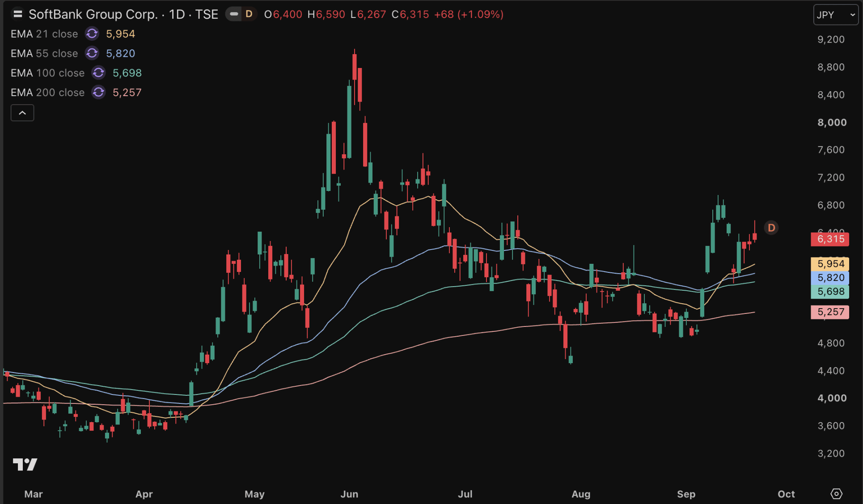The height and width of the screenshot is (504, 863).
Task: Click the 3,600 price axis label
Action: 831,426
